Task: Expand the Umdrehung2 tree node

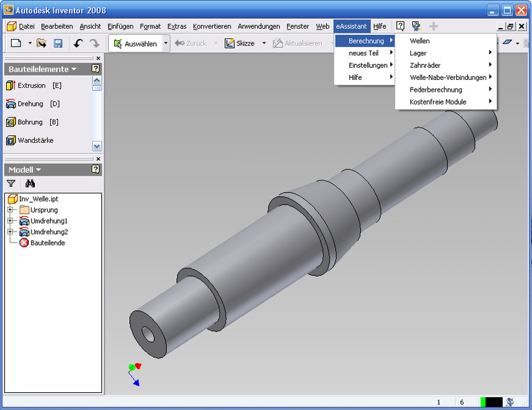Action: tap(10, 232)
